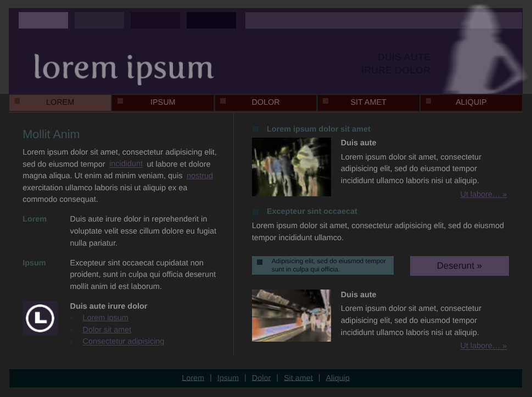Go to the DOLOR navigation tab
The height and width of the screenshot is (397, 532).
[265, 103]
